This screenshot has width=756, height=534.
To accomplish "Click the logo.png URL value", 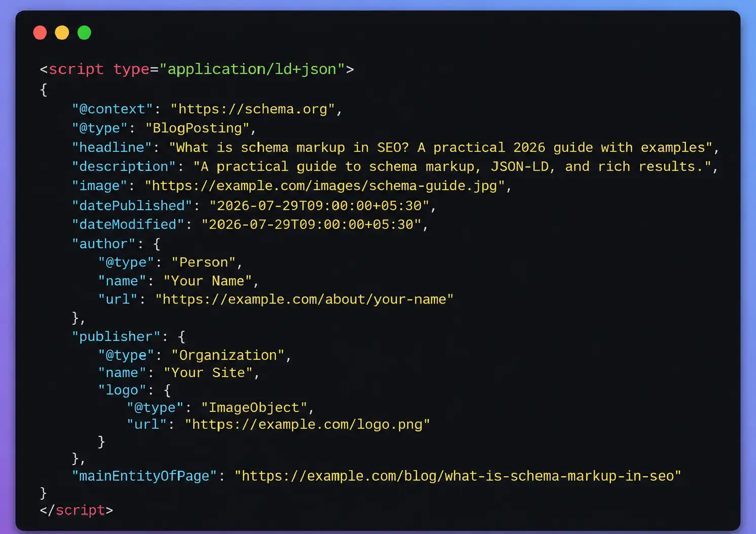I will click(308, 424).
